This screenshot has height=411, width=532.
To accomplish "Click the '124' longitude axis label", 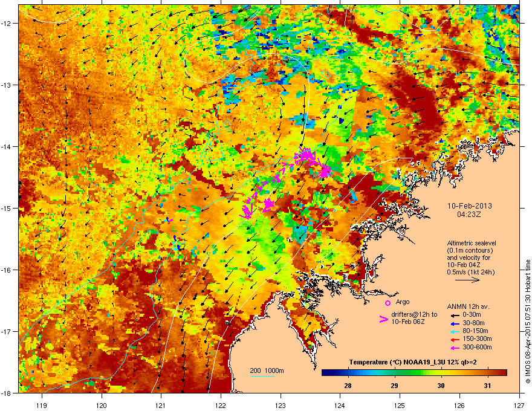I will coord(340,406).
